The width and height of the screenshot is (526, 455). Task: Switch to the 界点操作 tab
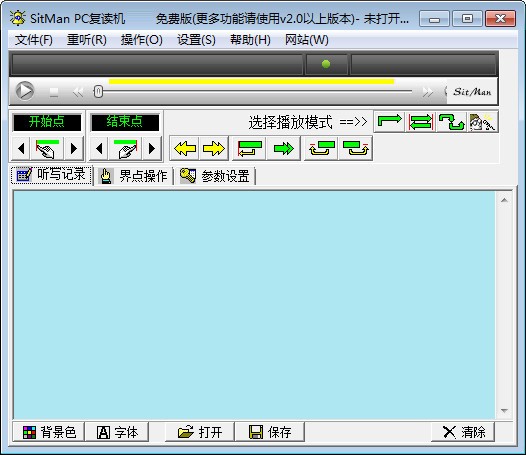click(x=133, y=176)
